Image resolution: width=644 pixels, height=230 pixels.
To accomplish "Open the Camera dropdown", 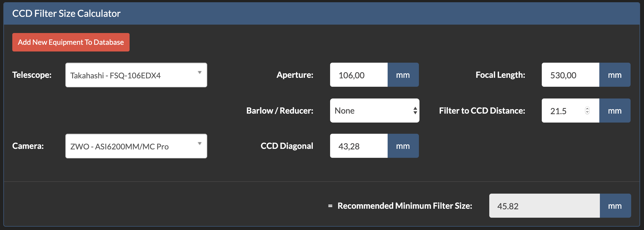I will click(136, 146).
